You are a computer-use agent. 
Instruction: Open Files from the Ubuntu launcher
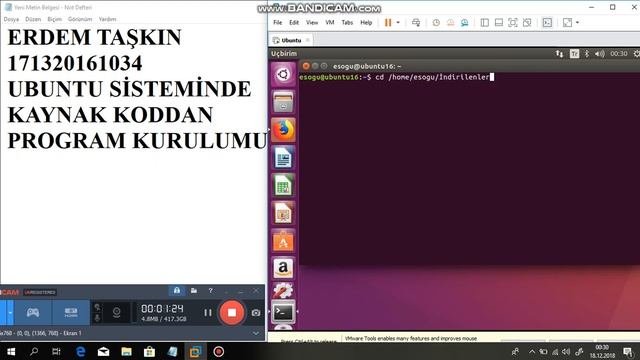click(x=283, y=102)
